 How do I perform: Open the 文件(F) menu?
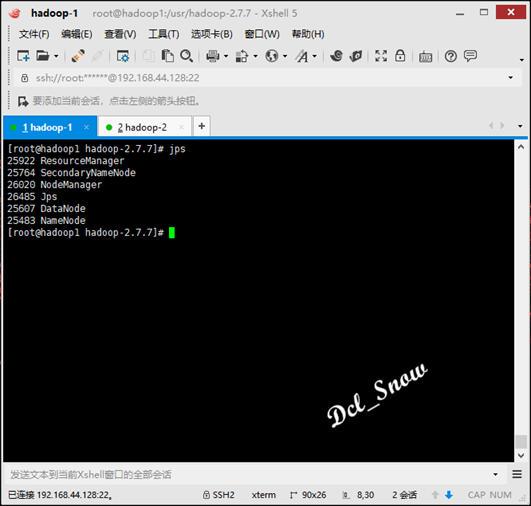(x=34, y=34)
